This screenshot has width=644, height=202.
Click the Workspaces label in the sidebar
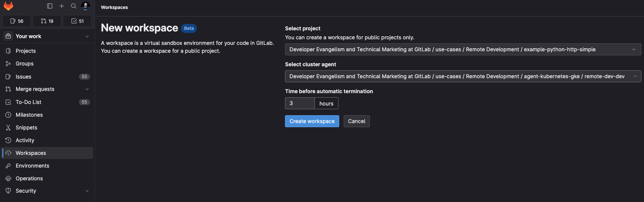[31, 153]
